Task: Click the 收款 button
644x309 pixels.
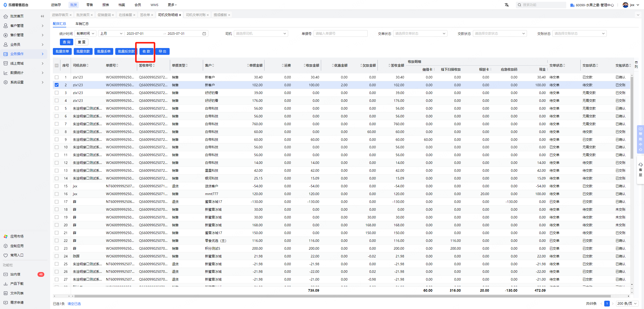Action: tap(146, 52)
